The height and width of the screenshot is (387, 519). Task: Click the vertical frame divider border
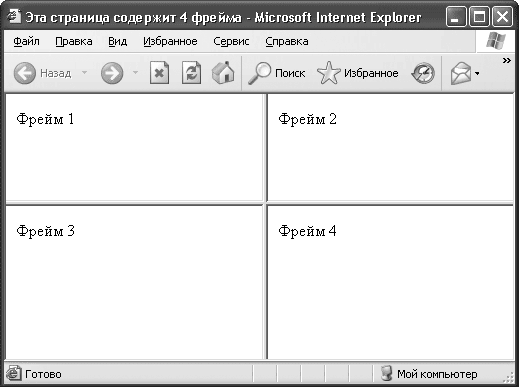(x=265, y=227)
